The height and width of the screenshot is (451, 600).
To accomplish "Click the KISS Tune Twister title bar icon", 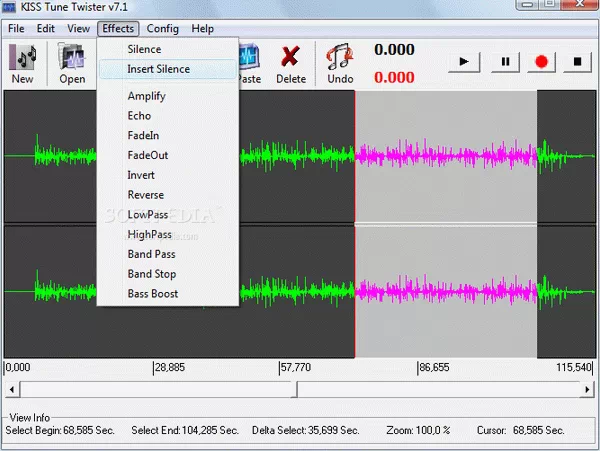I will [9, 7].
